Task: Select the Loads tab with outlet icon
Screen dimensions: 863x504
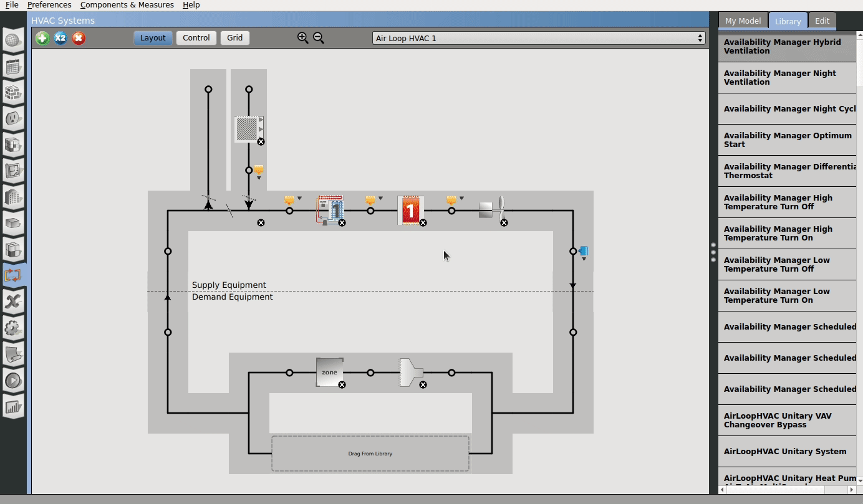Action: 13,118
